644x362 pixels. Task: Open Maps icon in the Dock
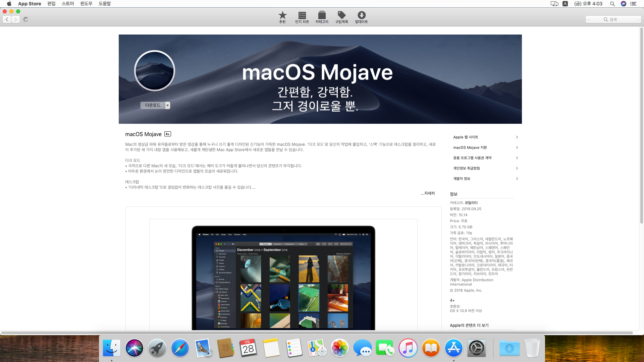tap(317, 348)
